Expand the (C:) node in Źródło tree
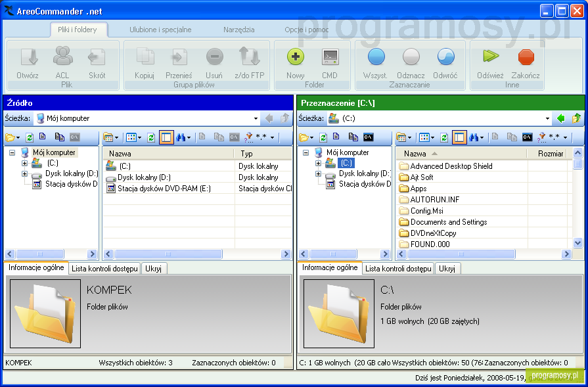 tap(25, 163)
